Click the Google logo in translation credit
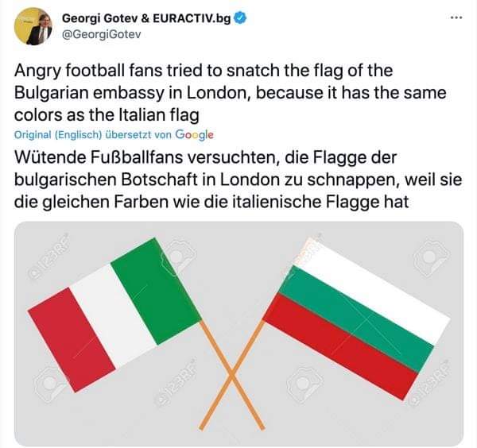The width and height of the screenshot is (477, 448). point(194,135)
